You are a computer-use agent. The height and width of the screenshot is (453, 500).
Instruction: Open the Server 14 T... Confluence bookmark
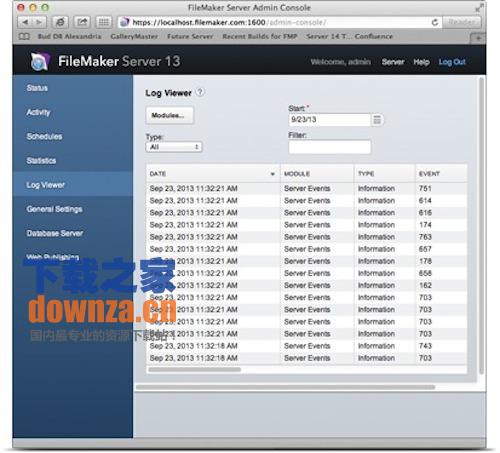349,36
